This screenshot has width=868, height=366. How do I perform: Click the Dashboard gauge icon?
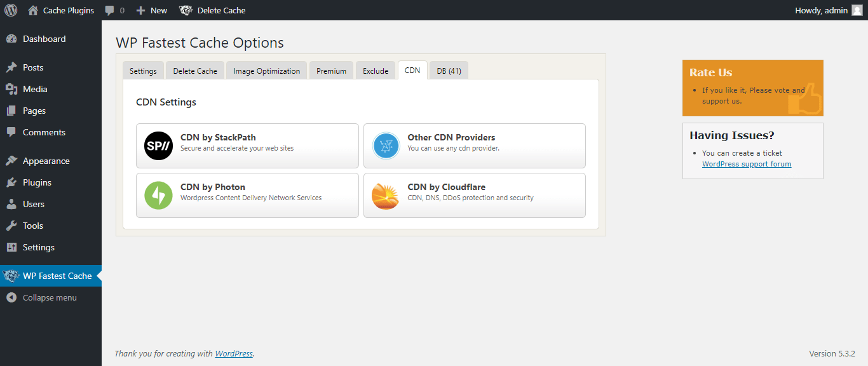tap(11, 39)
